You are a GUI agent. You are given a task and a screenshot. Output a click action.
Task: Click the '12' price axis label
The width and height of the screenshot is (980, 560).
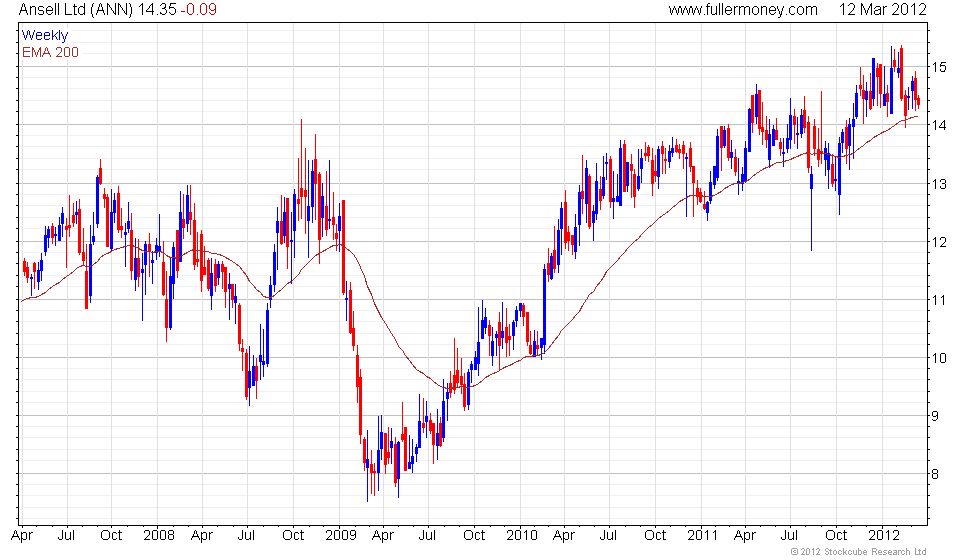939,242
